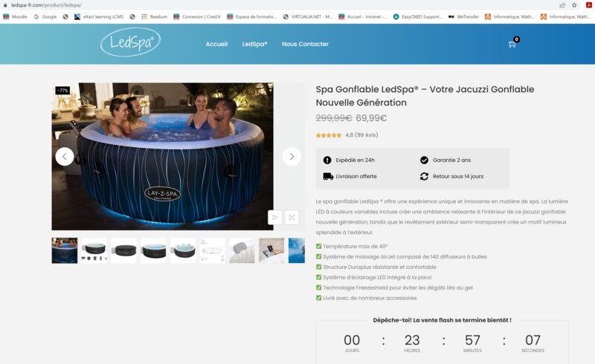Click the LedSpa logo in header

click(131, 42)
